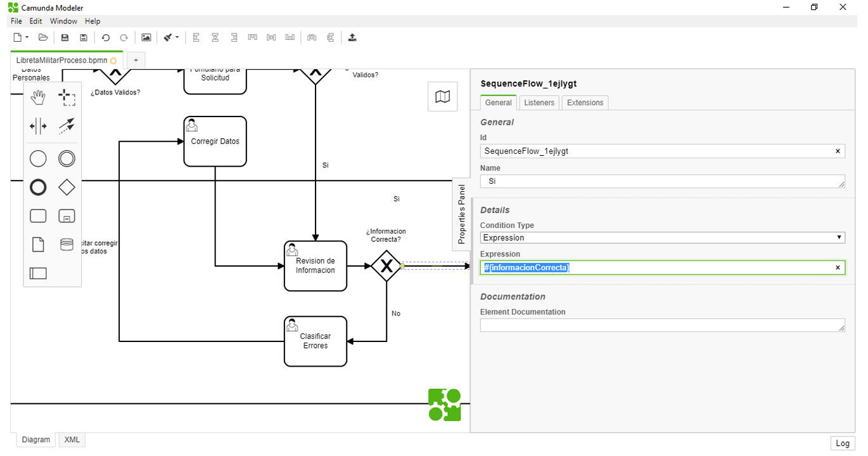Distribute elements vertically
Image resolution: width=868 pixels, height=456 pixels.
(330, 37)
